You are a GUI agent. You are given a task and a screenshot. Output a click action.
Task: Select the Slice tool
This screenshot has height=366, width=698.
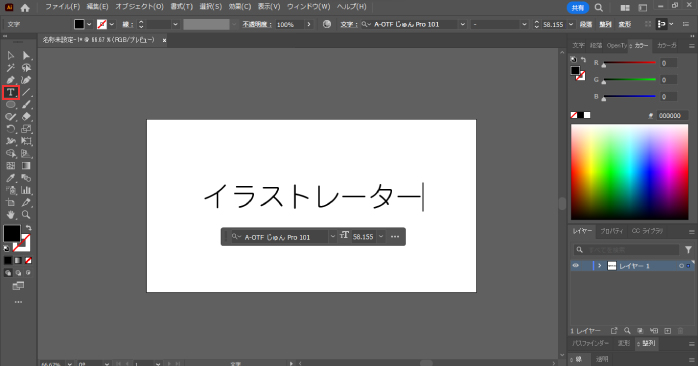(x=26, y=203)
